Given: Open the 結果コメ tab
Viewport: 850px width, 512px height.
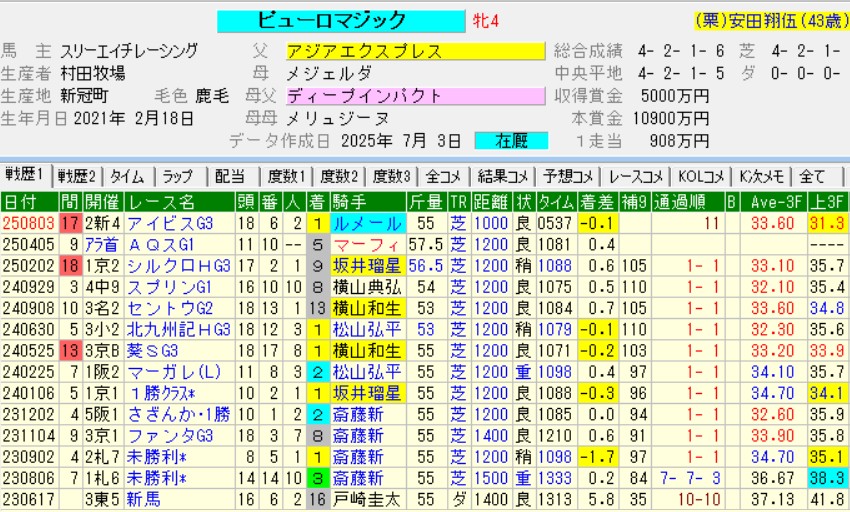Looking at the screenshot, I should point(499,177).
